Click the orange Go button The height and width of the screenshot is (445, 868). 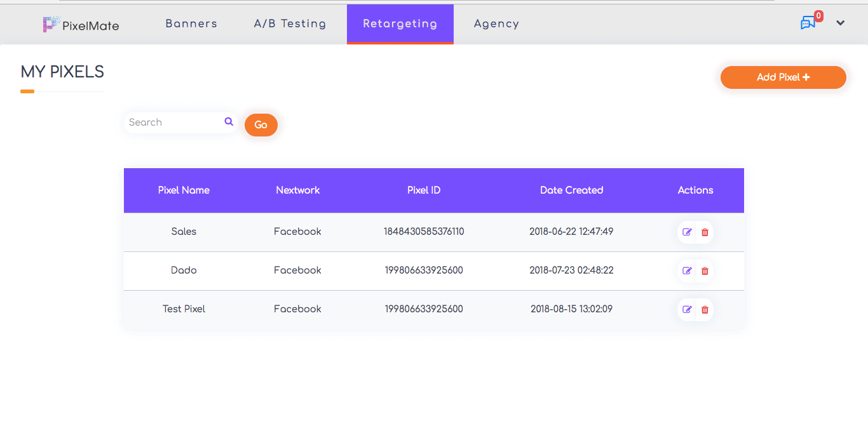click(261, 125)
